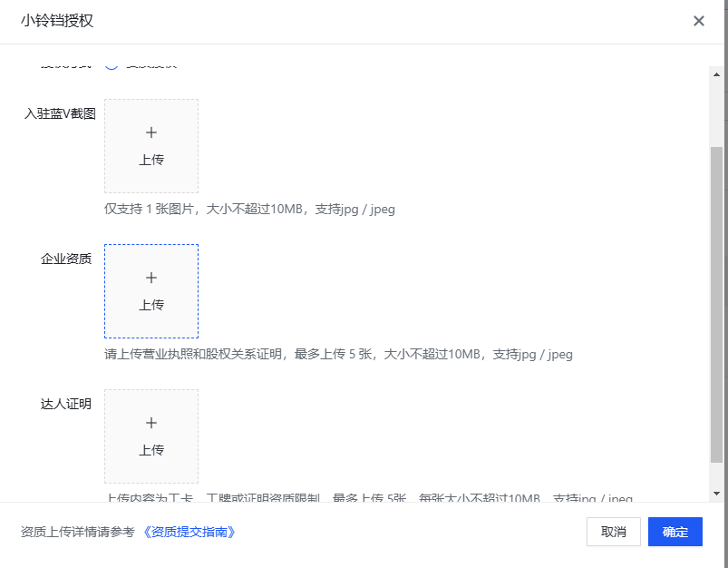This screenshot has height=568, width=728.
Task: Click the plus icon in 达人证明 upload box
Action: (x=150, y=422)
